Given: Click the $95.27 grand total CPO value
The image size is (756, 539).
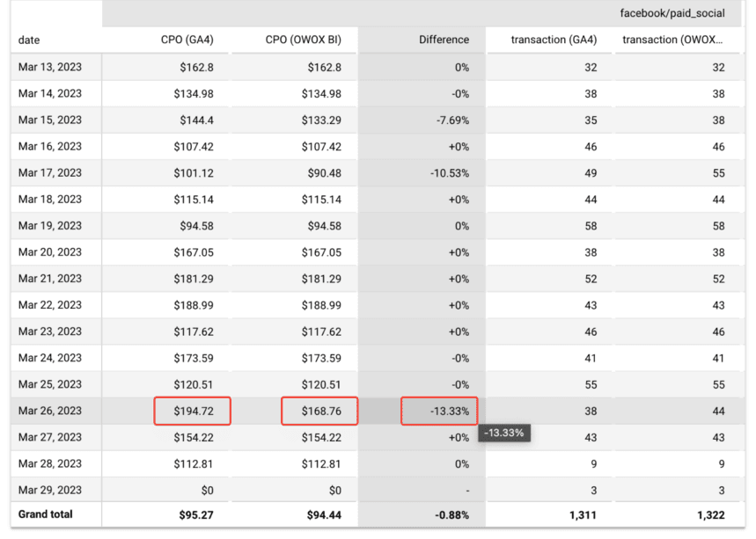Looking at the screenshot, I should [x=196, y=515].
